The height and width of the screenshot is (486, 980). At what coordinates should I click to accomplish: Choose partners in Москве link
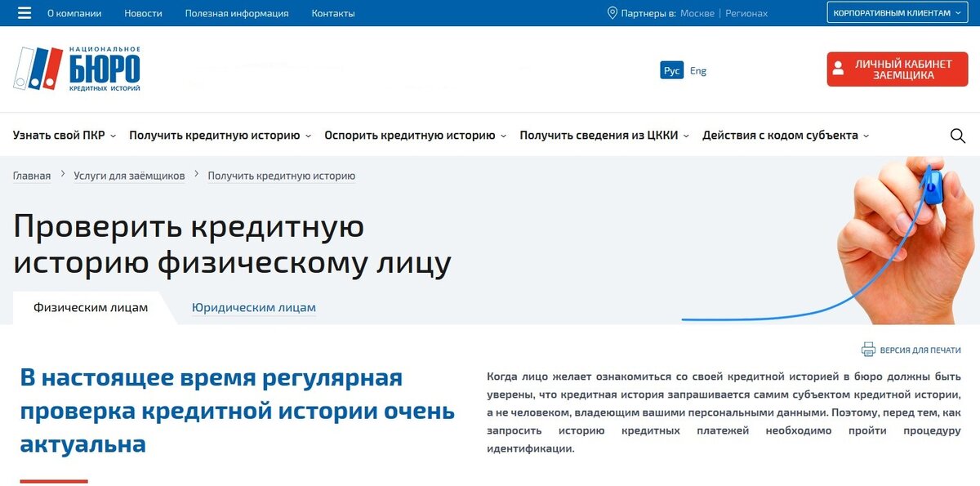(x=697, y=13)
